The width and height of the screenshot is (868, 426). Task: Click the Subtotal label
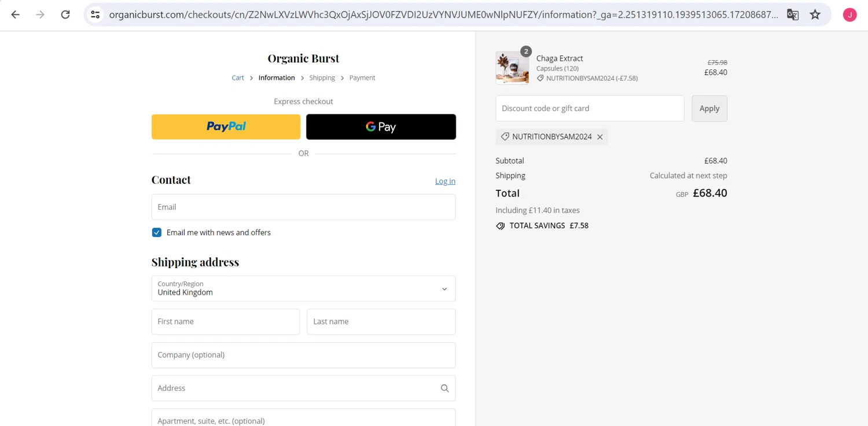[x=510, y=161]
